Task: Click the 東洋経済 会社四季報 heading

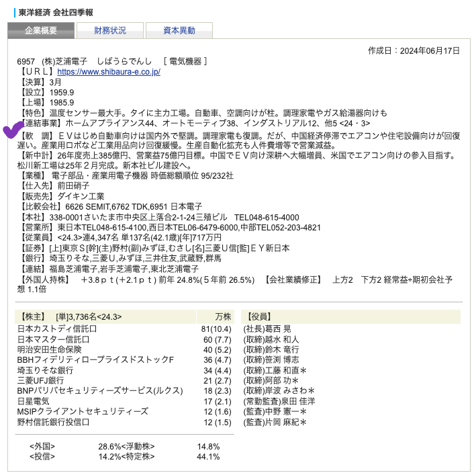Action: (x=56, y=13)
